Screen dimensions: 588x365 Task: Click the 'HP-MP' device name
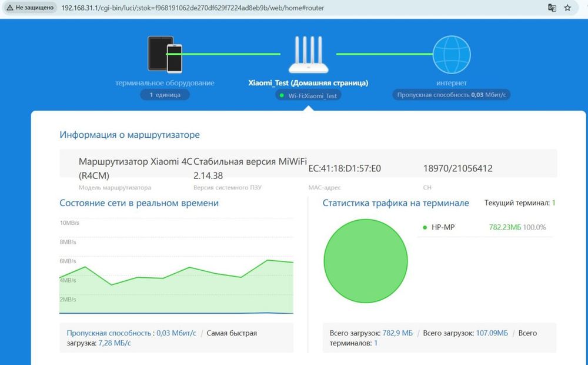pyautogui.click(x=443, y=227)
